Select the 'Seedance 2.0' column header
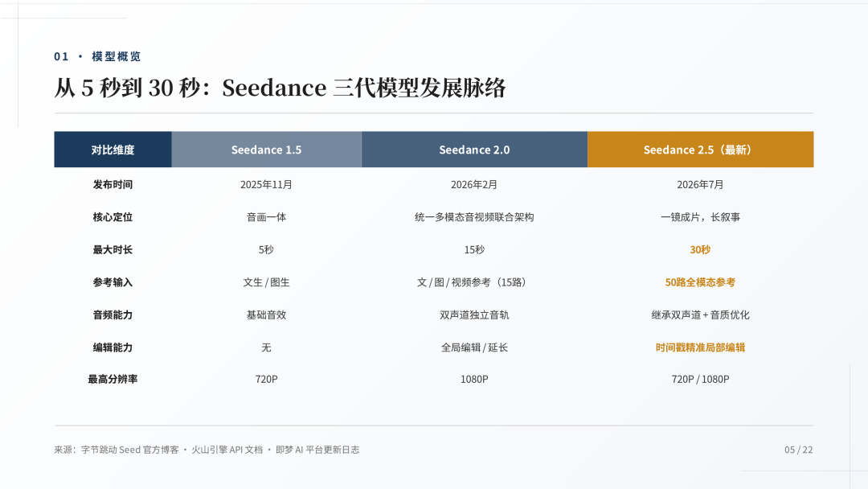This screenshot has height=489, width=868. (x=474, y=150)
